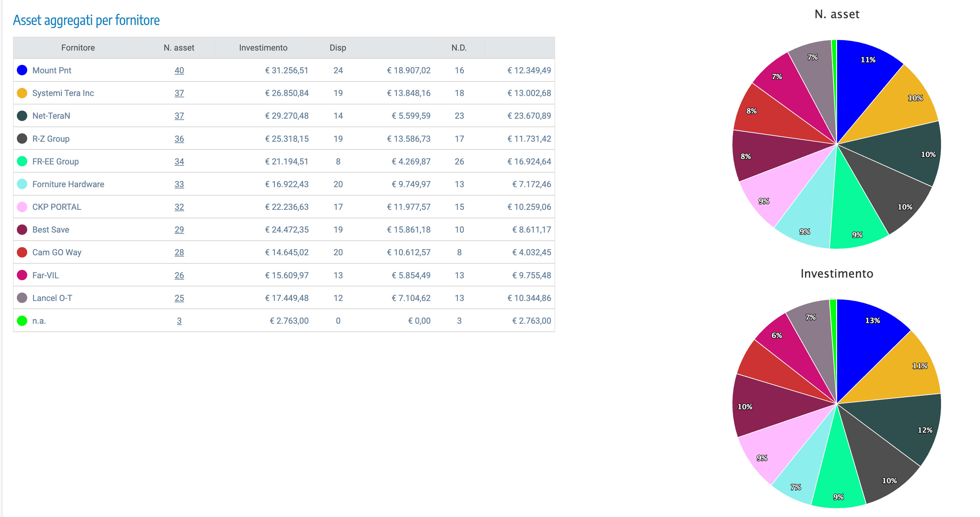
Task: Click the Disp column header
Action: point(337,48)
